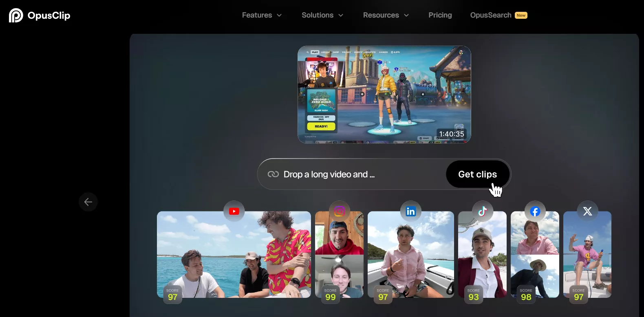Viewport: 644px width, 317px height.
Task: Click the score 97 badge on LinkedIn clip
Action: pyautogui.click(x=383, y=295)
